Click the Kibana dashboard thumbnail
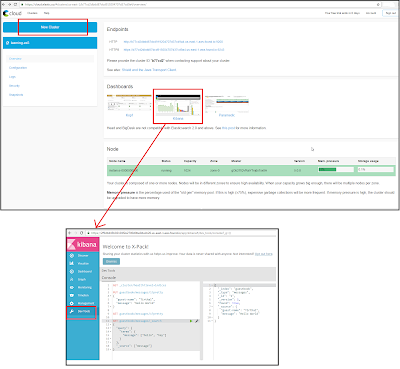This screenshot has width=400, height=369. point(178,104)
